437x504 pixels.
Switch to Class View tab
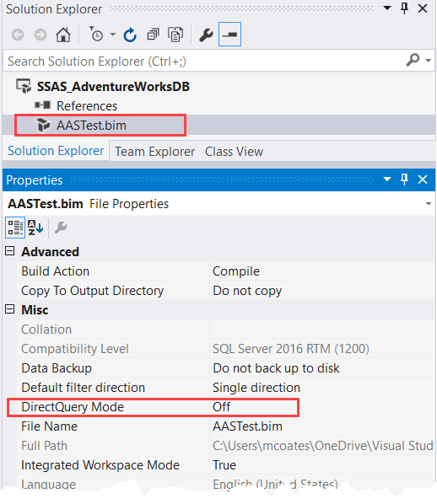click(x=234, y=152)
